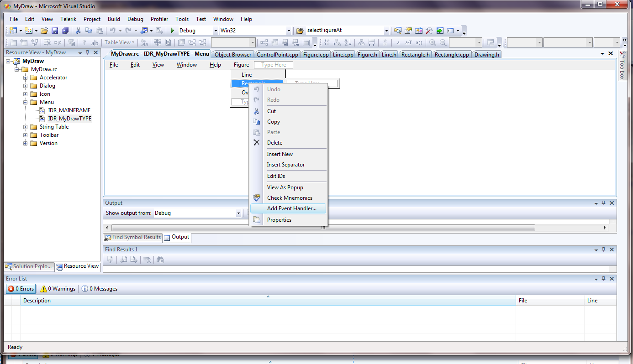The height and width of the screenshot is (364, 633).
Task: Choose Properties from the context menu
Action: [289, 220]
